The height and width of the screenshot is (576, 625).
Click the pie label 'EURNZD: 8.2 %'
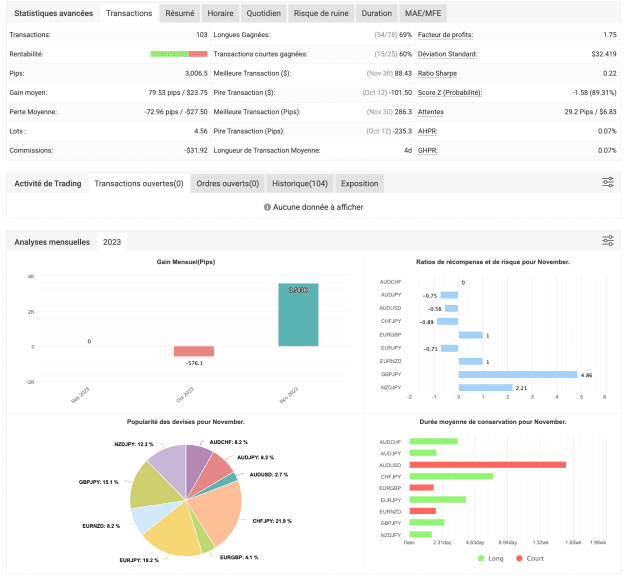coord(101,526)
